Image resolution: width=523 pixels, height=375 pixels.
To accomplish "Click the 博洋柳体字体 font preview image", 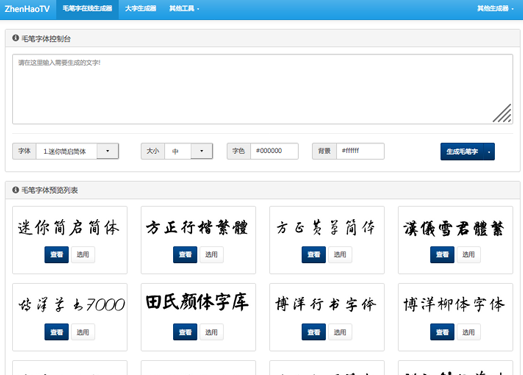I will pos(454,305).
